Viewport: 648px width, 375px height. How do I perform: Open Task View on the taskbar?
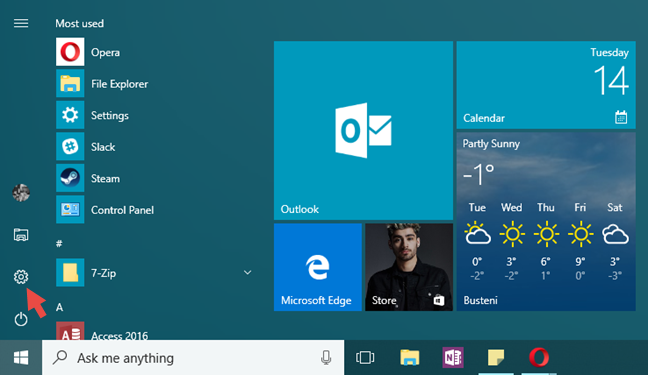(x=365, y=358)
